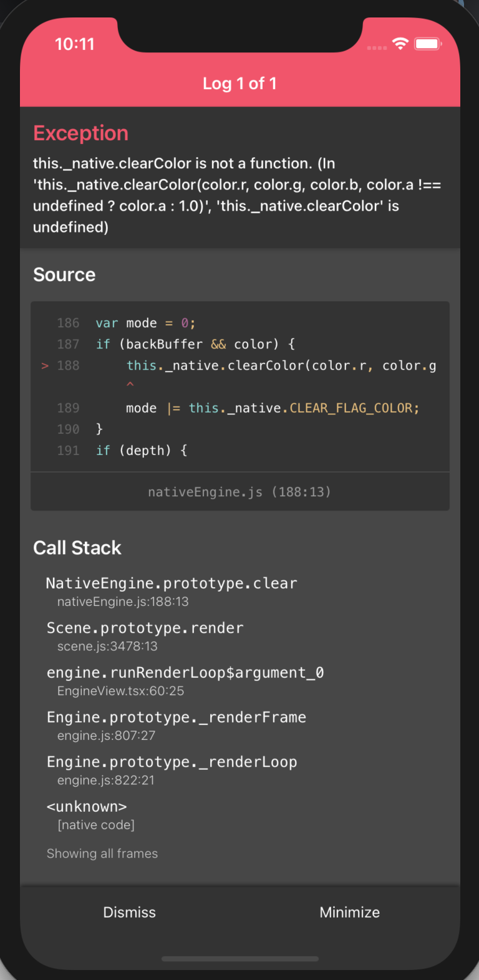The width and height of the screenshot is (479, 980).
Task: Dismiss the error log
Action: coord(129,912)
